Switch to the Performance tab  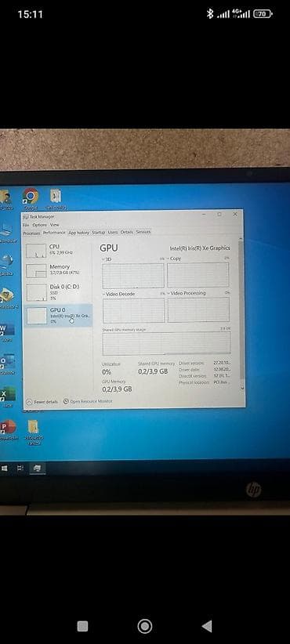point(54,233)
